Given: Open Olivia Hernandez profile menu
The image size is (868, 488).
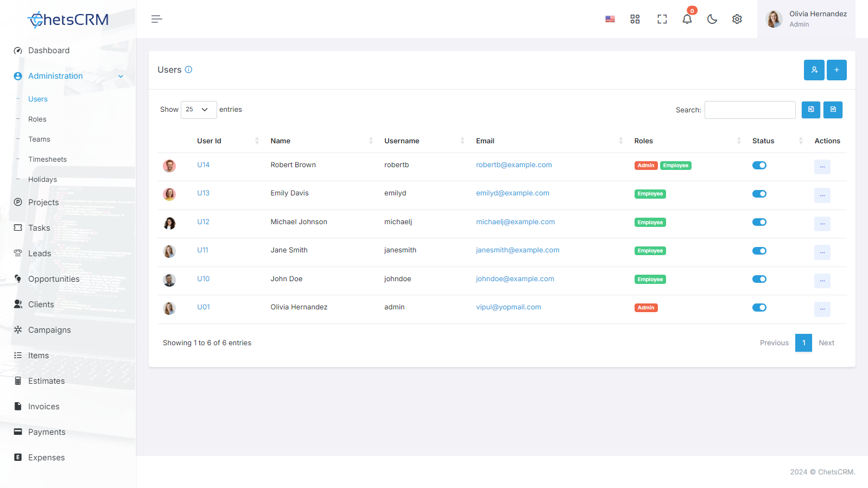Looking at the screenshot, I should [806, 19].
